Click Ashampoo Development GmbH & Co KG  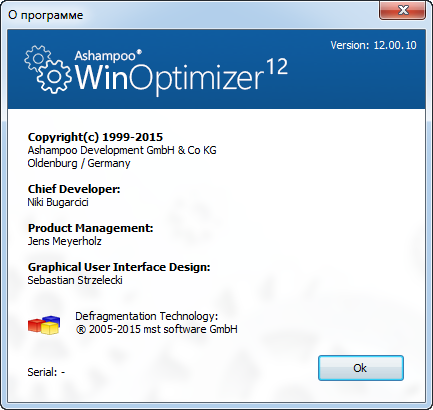(x=122, y=150)
